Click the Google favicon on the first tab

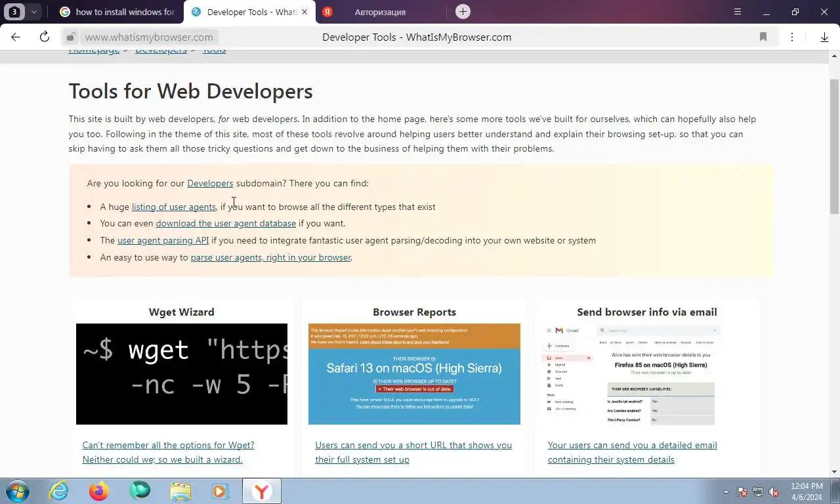click(64, 12)
